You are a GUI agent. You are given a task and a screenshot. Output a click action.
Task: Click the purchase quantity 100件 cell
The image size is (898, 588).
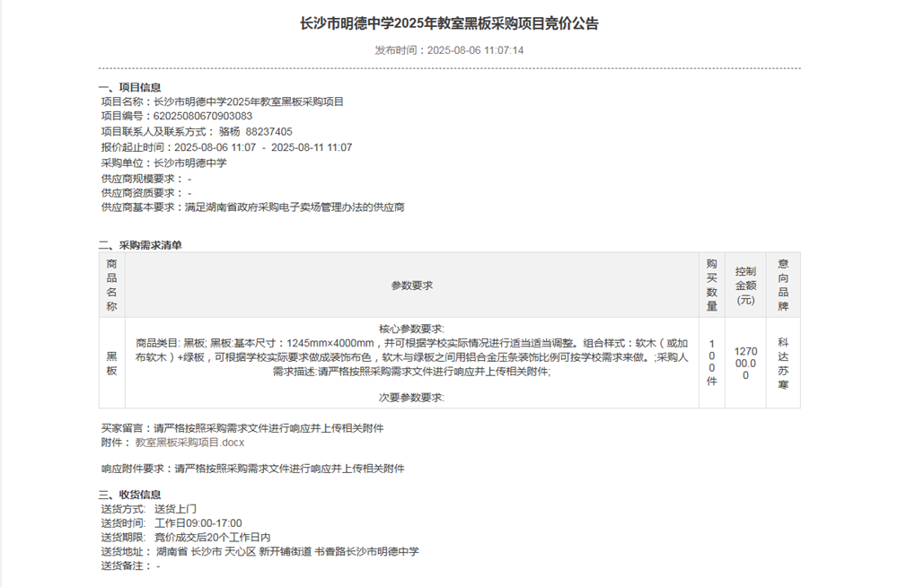pyautogui.click(x=710, y=361)
